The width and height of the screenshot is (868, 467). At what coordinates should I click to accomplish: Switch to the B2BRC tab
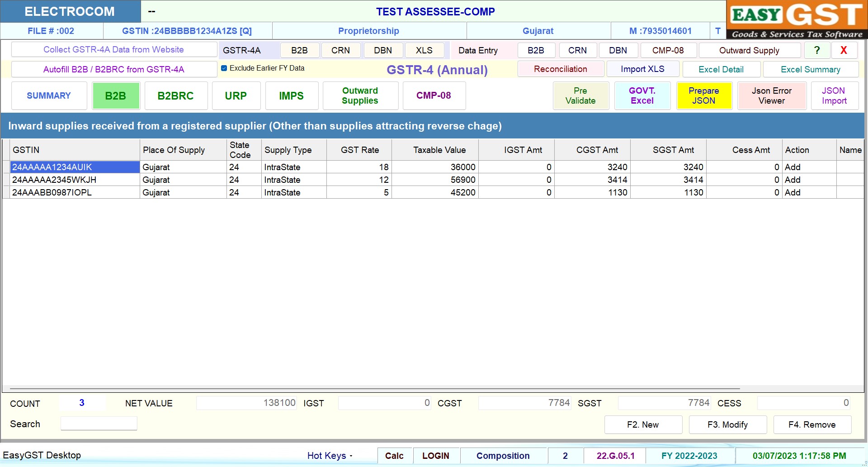[175, 96]
